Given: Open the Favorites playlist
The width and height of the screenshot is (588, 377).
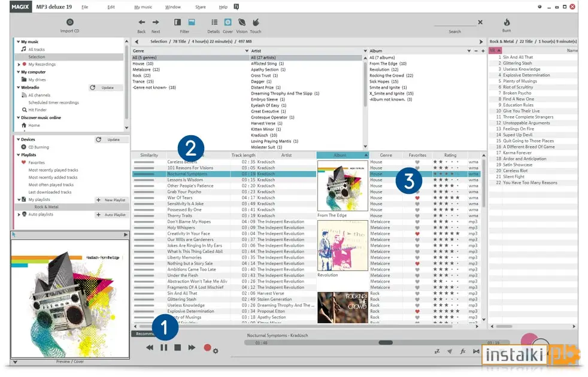Looking at the screenshot, I should point(37,163).
